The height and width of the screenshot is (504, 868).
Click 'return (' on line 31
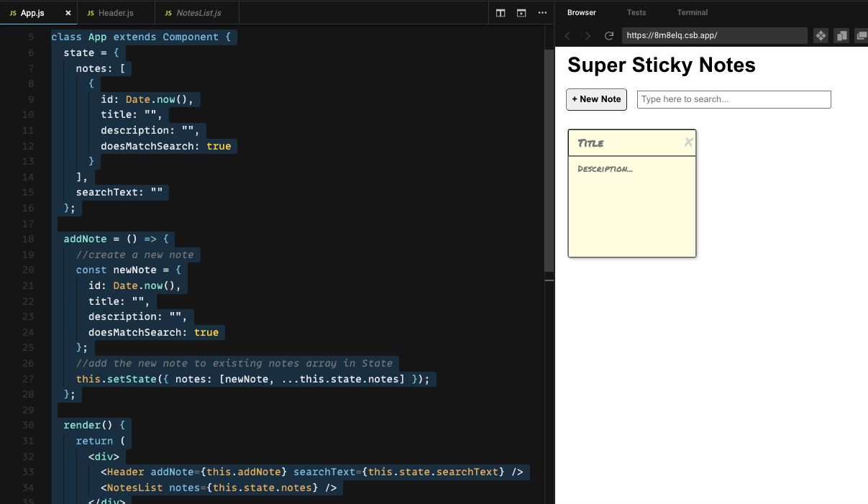coord(101,441)
